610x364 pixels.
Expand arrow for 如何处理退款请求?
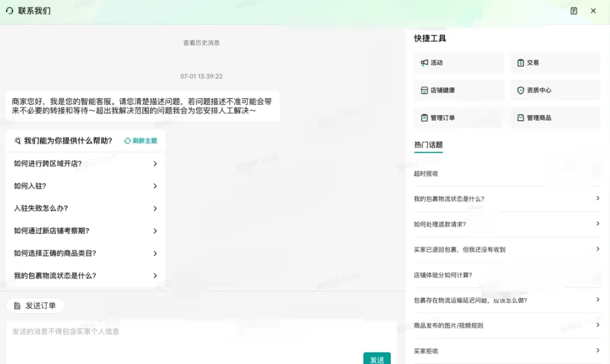598,223
